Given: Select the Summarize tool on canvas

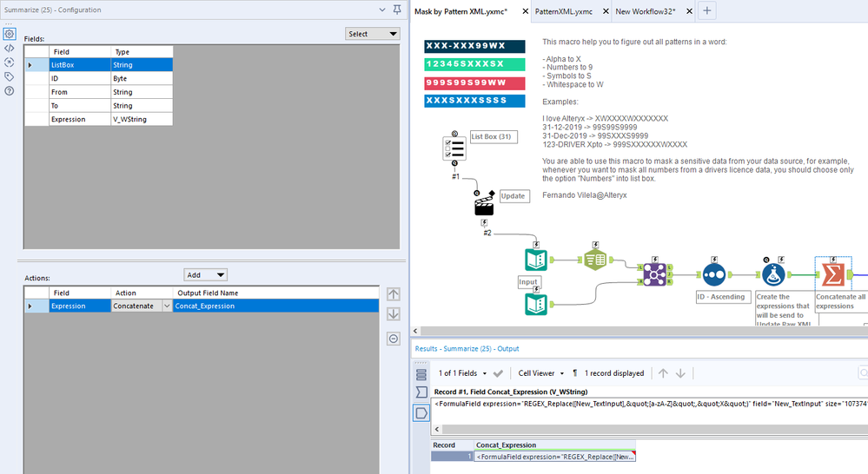Looking at the screenshot, I should (833, 274).
